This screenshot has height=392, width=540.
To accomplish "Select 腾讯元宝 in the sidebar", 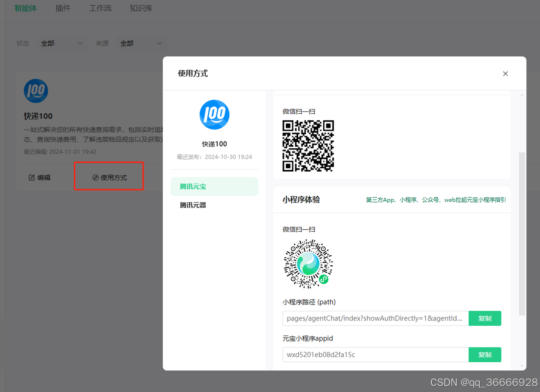I will coord(214,187).
